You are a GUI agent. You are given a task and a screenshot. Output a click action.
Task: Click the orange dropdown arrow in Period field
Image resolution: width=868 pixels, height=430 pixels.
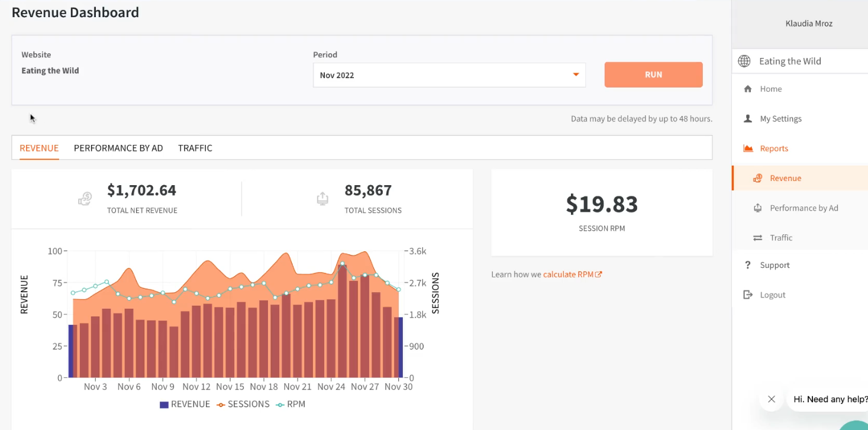coord(575,75)
